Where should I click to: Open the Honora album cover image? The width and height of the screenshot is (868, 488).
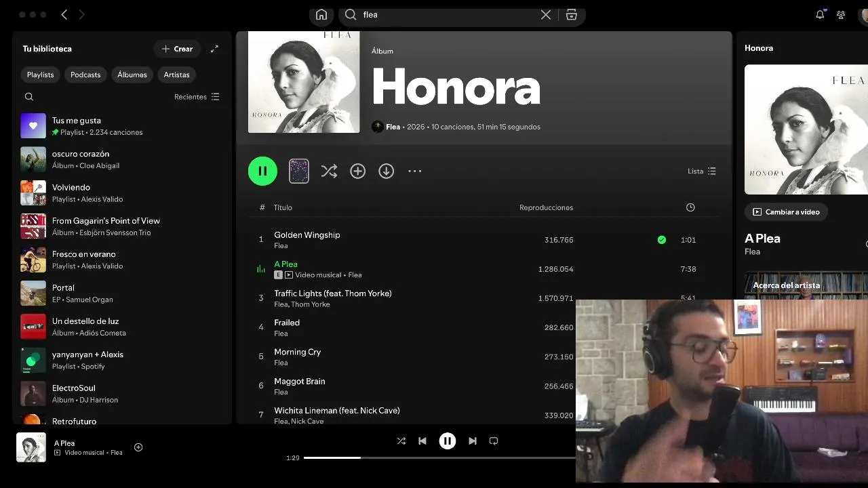click(304, 82)
